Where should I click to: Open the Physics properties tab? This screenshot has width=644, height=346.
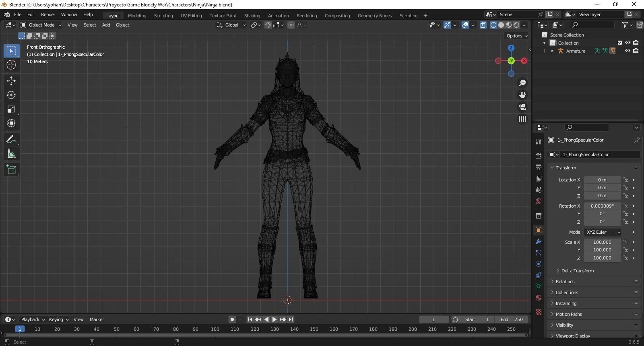[x=539, y=264]
